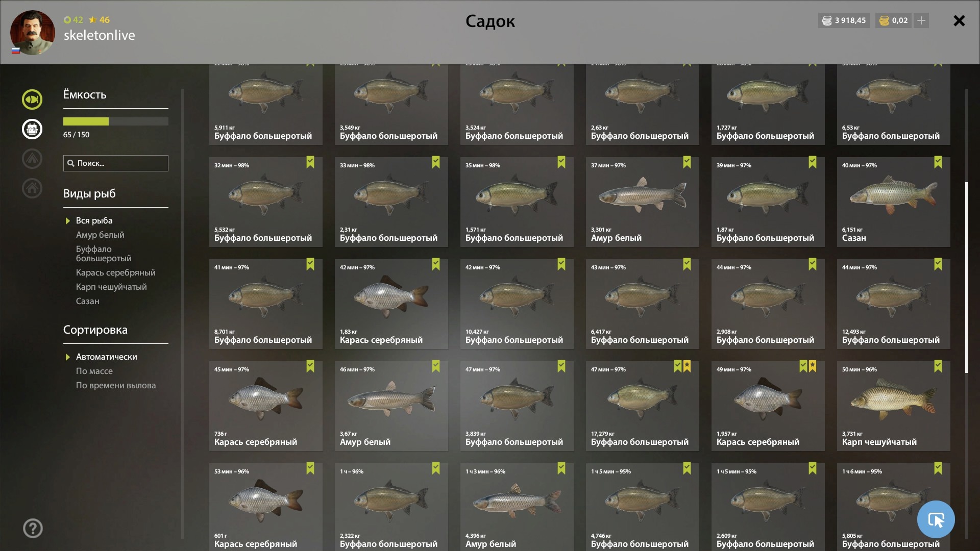This screenshot has height=551, width=980.
Task: Open the disabled house sidebar icon
Action: 32,188
